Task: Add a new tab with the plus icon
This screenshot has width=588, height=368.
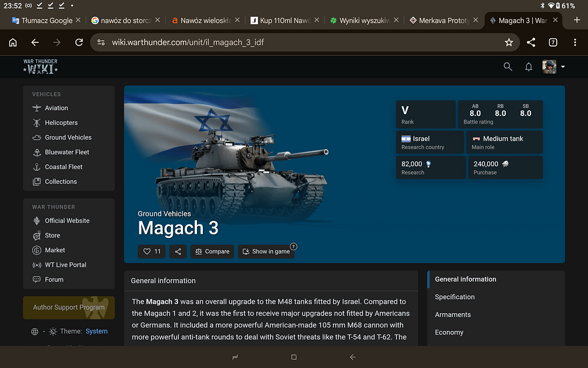Action: pyautogui.click(x=577, y=20)
